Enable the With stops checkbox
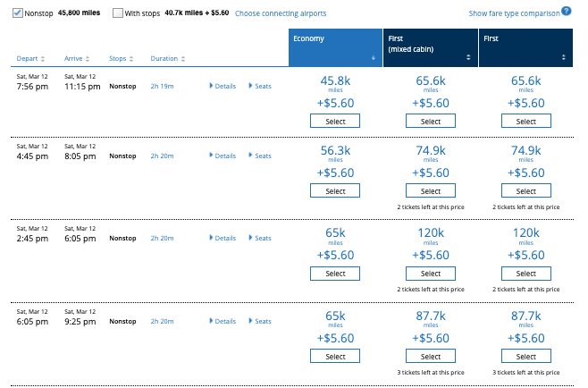Viewport: 588px width, 388px height. (117, 13)
